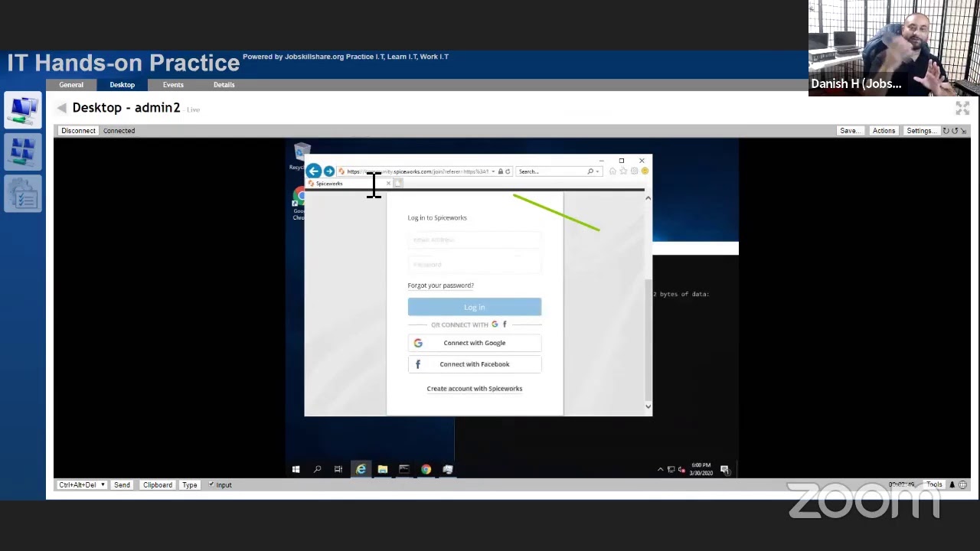Go back in Internet Explorer
The height and width of the screenshot is (551, 980).
(x=314, y=171)
